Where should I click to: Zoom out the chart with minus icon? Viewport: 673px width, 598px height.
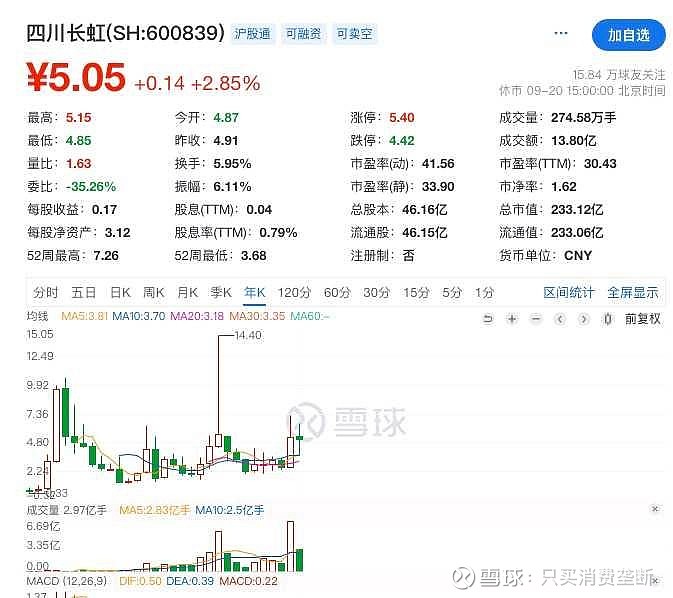tap(536, 319)
